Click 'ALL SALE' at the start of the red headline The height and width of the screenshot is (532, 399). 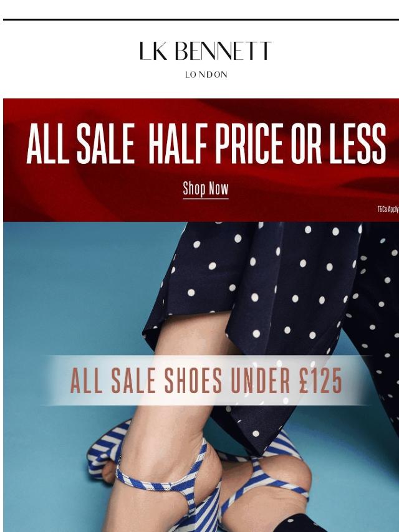pos(80,143)
